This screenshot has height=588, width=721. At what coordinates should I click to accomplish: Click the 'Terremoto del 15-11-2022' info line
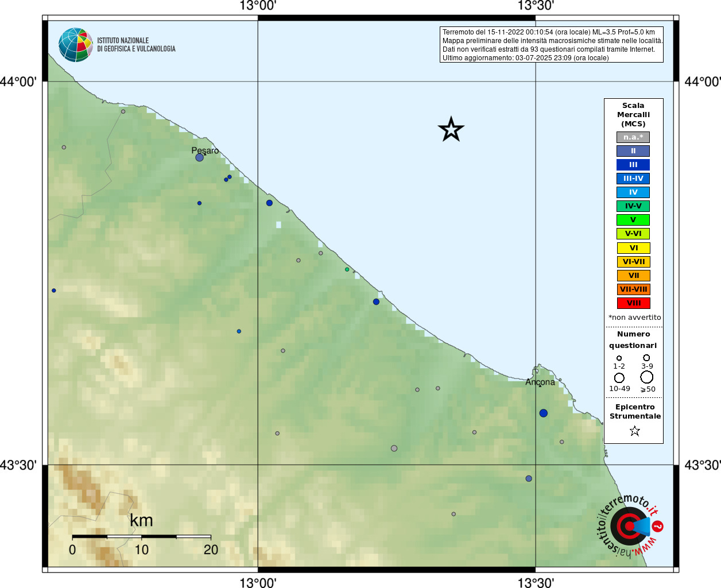(x=548, y=32)
